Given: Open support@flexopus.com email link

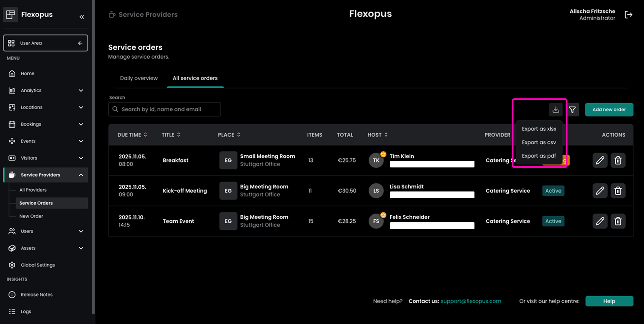Looking at the screenshot, I should pyautogui.click(x=471, y=301).
